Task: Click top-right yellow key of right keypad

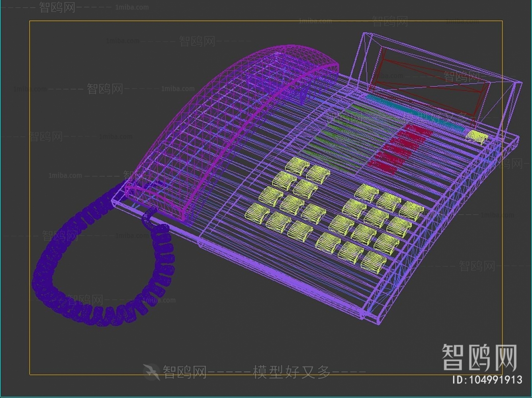Action: point(412,211)
